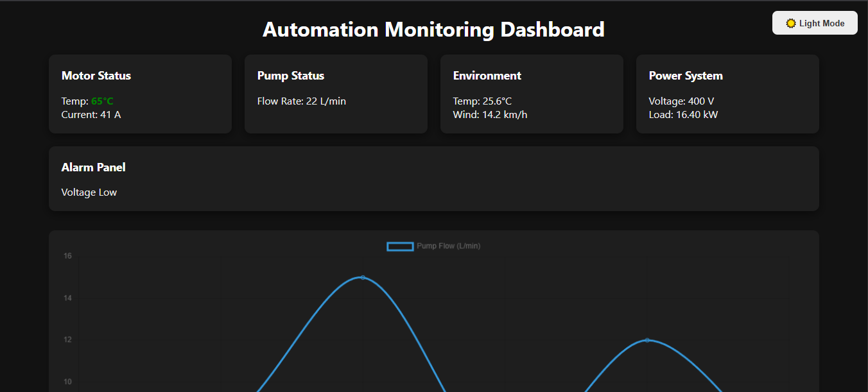Toggle the Pump Flow (L/min) legend entry
The image size is (868, 392).
pyautogui.click(x=448, y=246)
